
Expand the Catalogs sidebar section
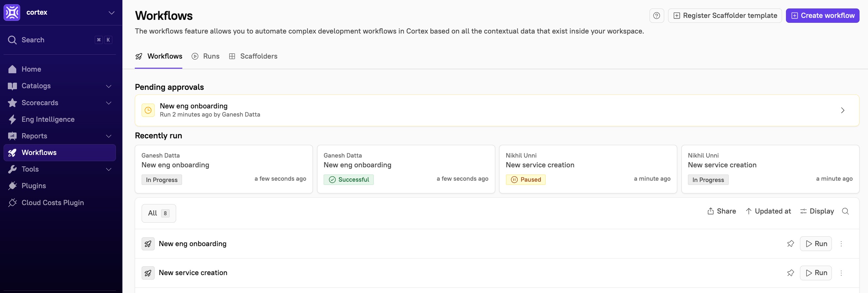coord(108,86)
